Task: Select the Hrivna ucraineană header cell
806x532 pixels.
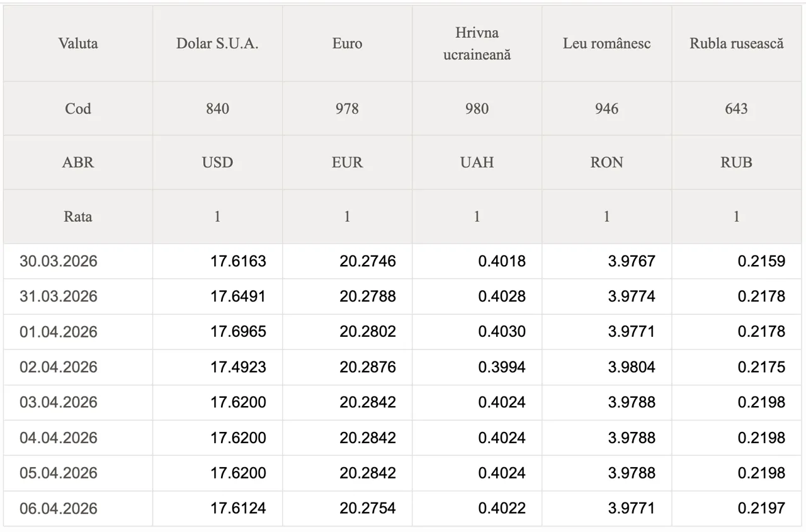Action: click(477, 43)
